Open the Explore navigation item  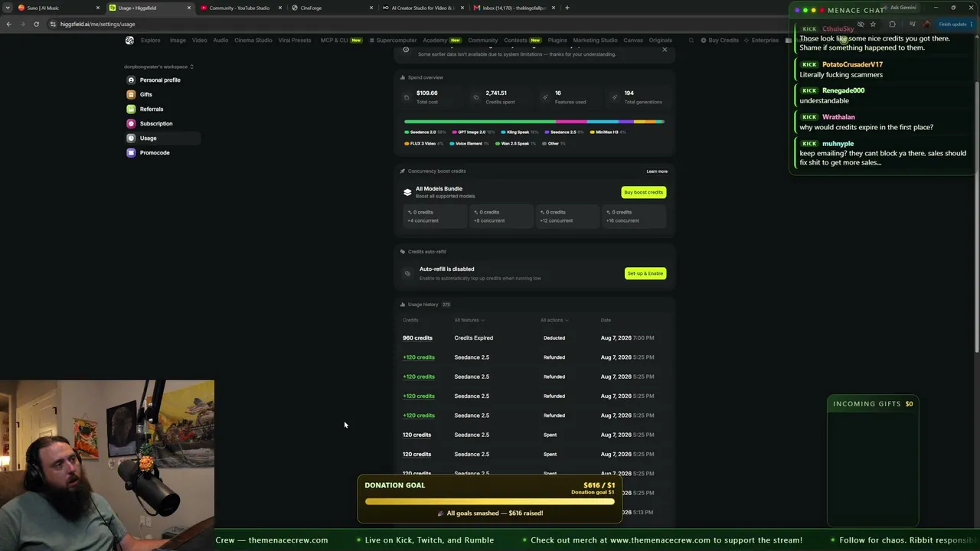[150, 40]
